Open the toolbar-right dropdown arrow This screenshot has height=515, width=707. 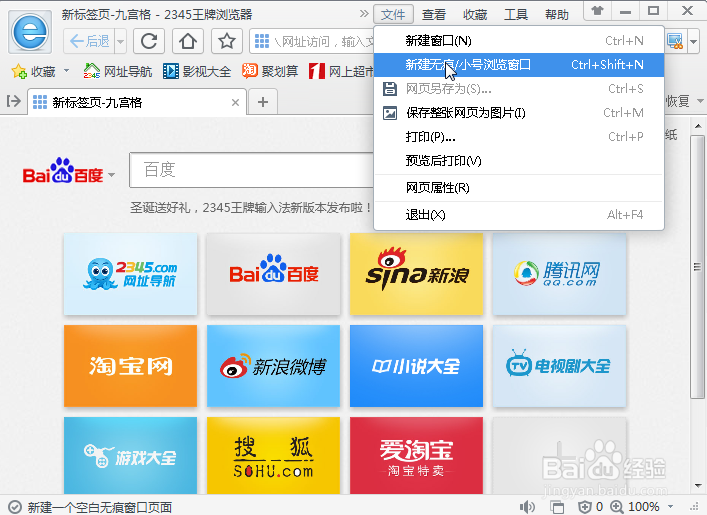[693, 42]
